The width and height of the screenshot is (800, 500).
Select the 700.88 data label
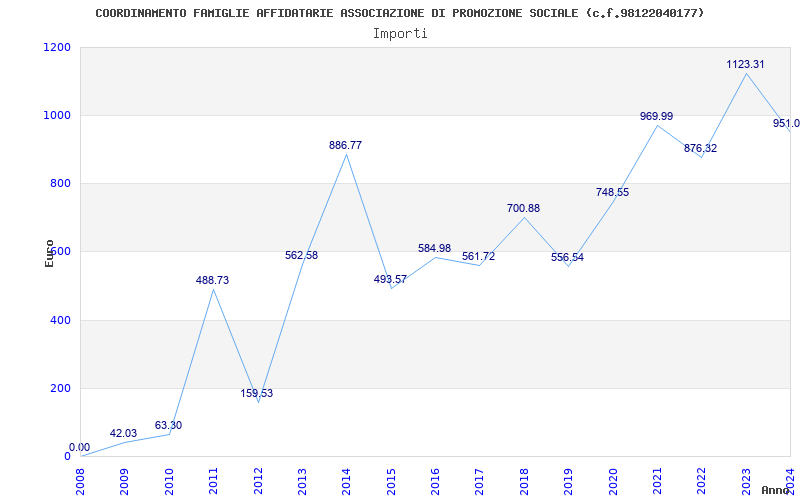point(523,208)
